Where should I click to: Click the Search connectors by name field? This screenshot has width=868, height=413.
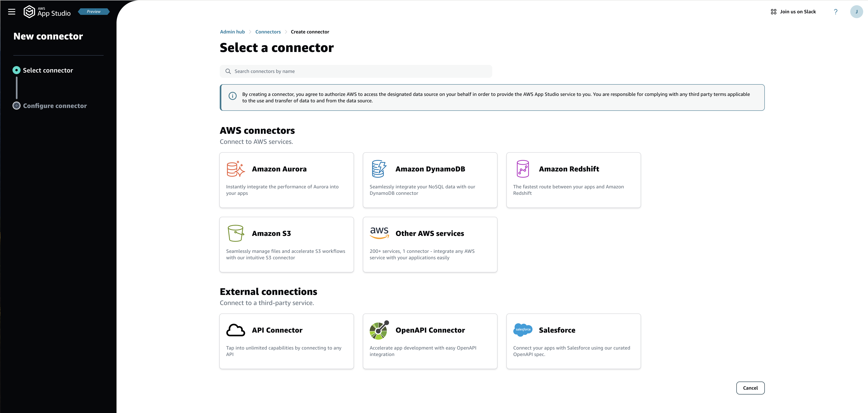(356, 71)
